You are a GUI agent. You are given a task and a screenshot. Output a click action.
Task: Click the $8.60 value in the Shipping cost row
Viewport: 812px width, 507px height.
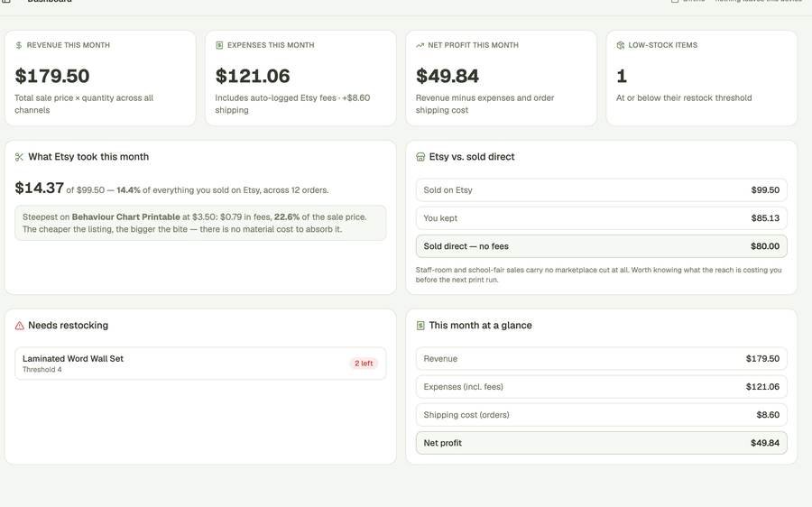tap(768, 415)
